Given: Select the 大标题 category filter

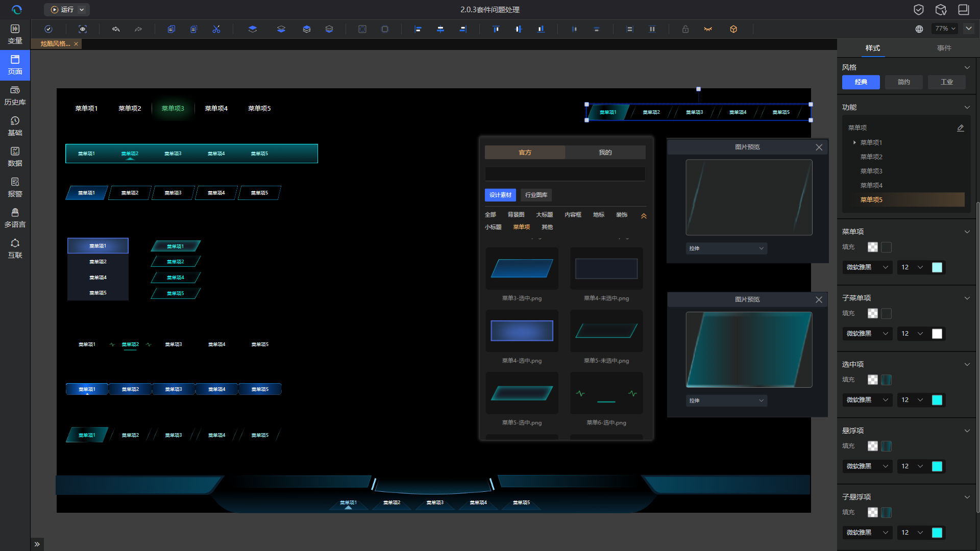Looking at the screenshot, I should [544, 215].
